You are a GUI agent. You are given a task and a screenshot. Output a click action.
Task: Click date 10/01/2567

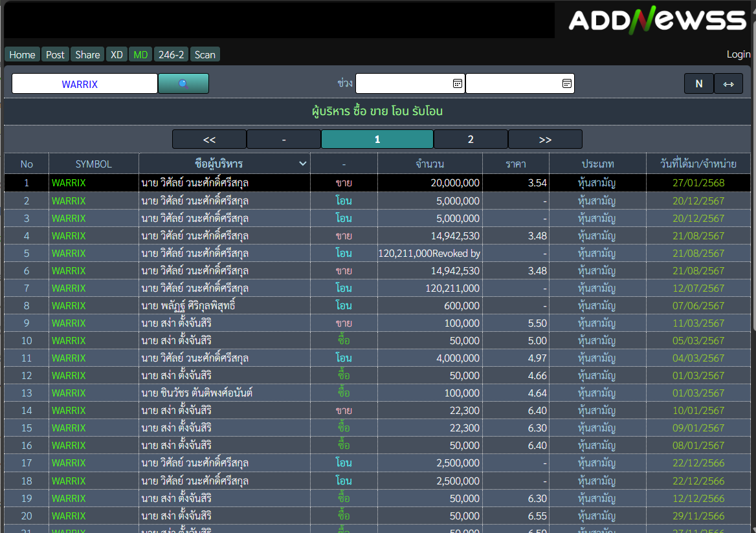tap(698, 411)
